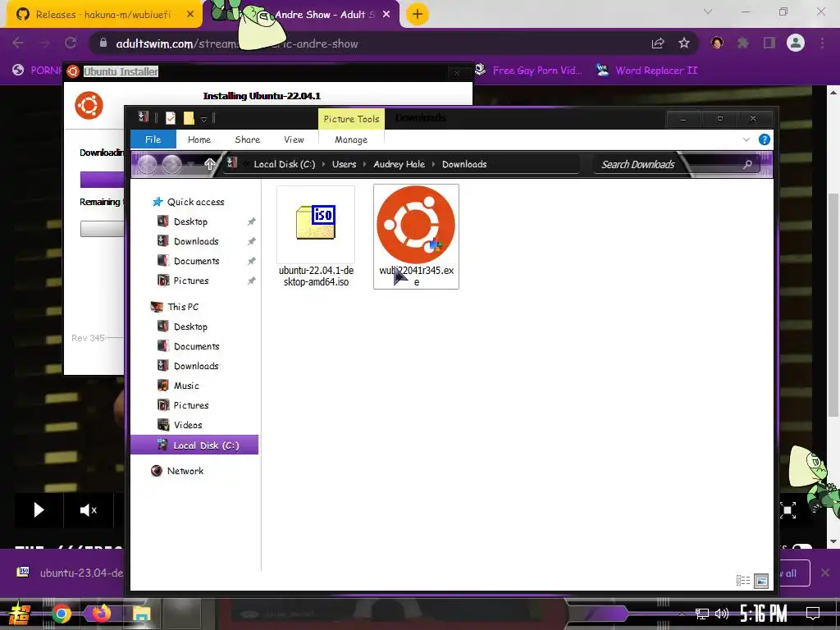This screenshot has width=840, height=630.
Task: Select the Picture Tools contextual tab
Action: [x=351, y=119]
